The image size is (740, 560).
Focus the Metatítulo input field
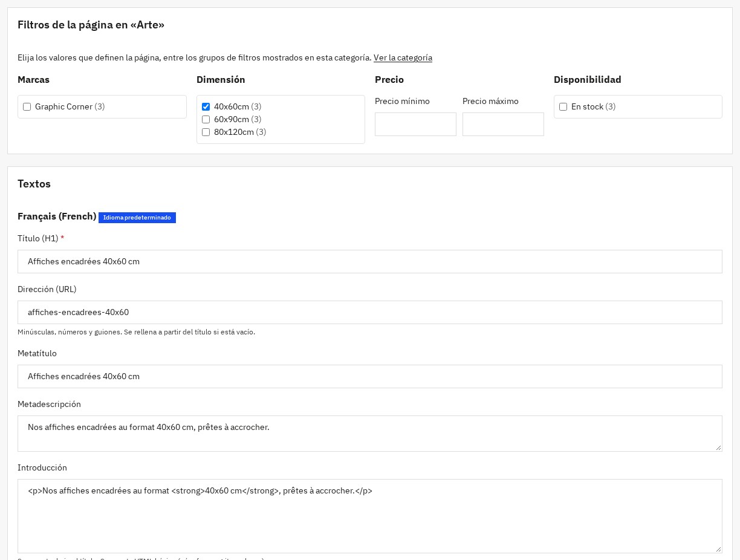(370, 376)
